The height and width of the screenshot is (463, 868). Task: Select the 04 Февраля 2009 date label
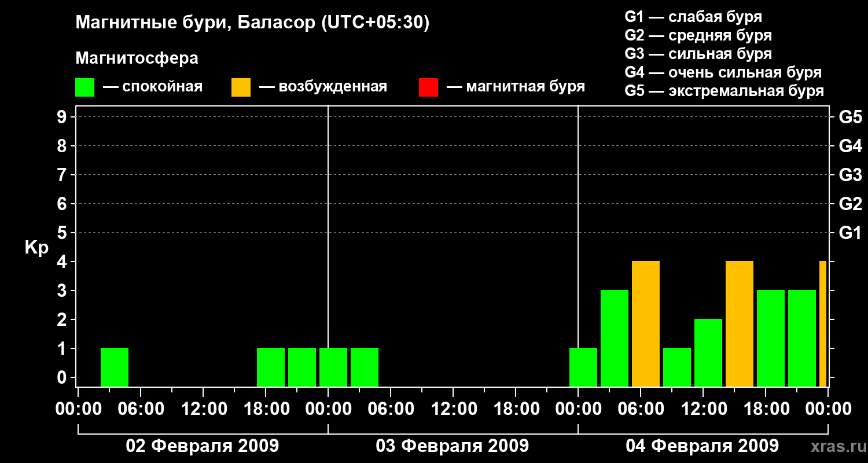703,446
